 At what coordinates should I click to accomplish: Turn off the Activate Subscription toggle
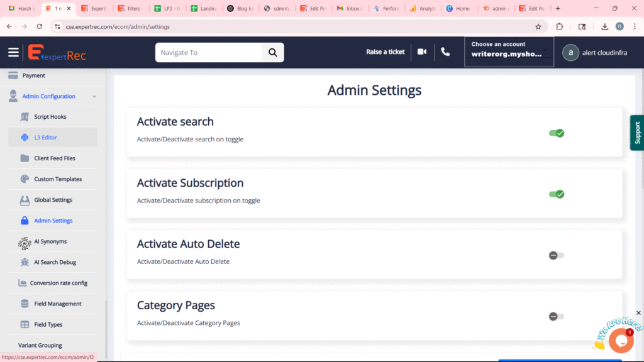(x=557, y=194)
